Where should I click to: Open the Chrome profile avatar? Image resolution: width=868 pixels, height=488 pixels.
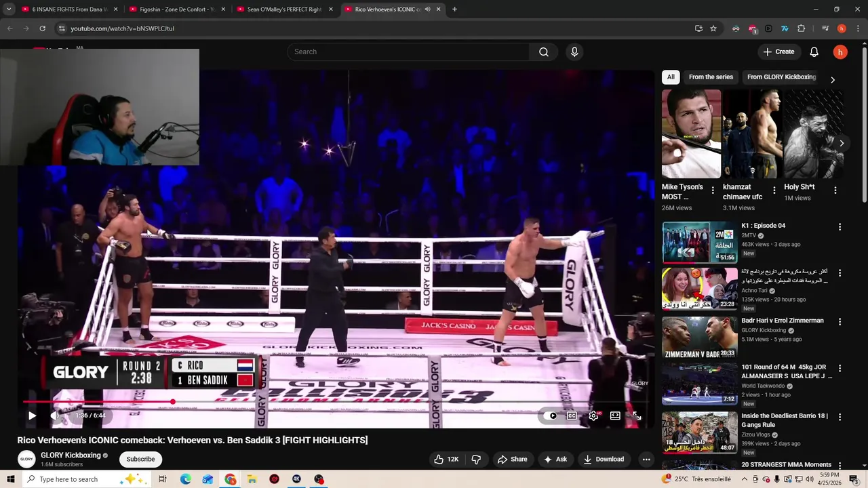pos(842,28)
